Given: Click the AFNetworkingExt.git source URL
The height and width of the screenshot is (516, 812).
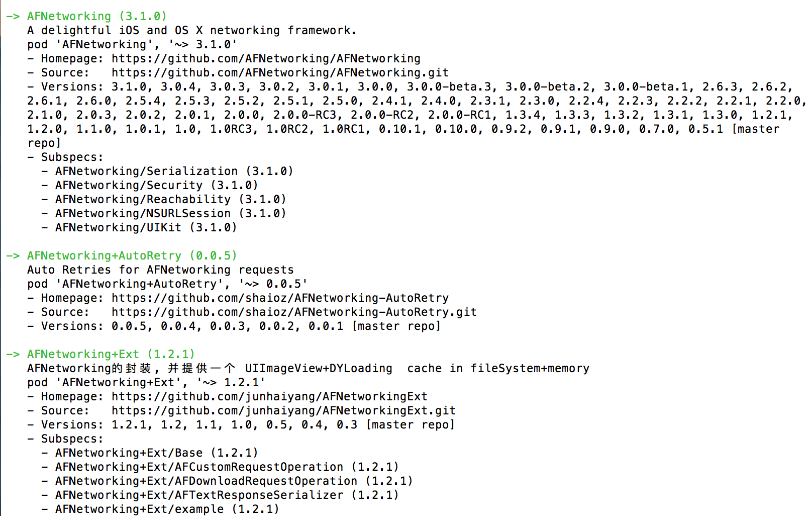Looking at the screenshot, I should pyautogui.click(x=283, y=411).
